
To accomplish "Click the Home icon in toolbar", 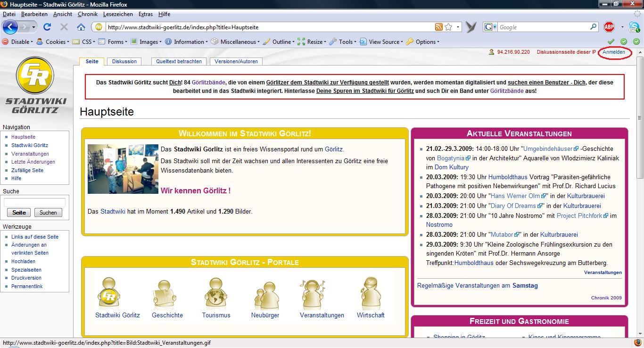I will click(81, 27).
